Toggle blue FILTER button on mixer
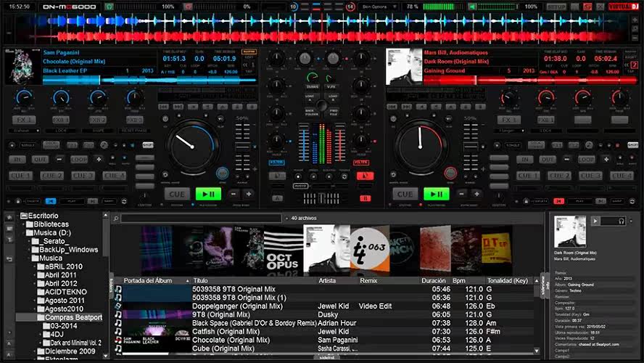 click(x=276, y=163)
